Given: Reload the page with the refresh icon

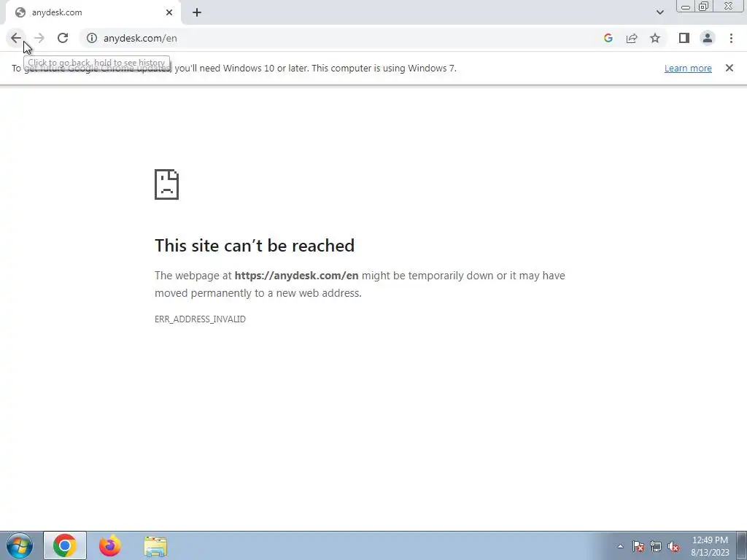Looking at the screenshot, I should tap(63, 38).
